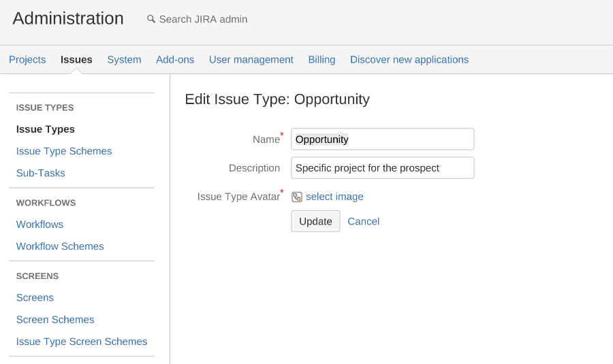Click the search magnifier icon
This screenshot has width=613, height=364.
[151, 19]
